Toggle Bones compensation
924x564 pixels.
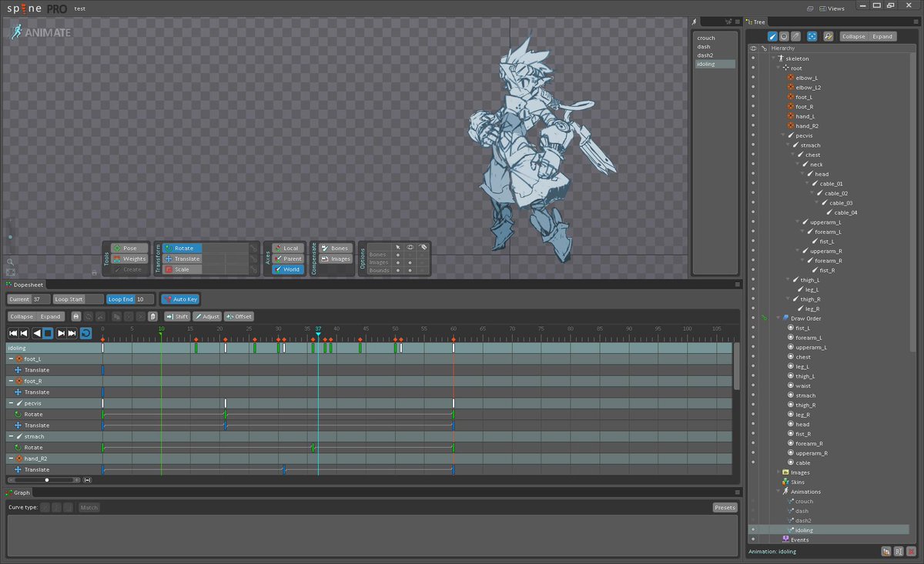336,249
